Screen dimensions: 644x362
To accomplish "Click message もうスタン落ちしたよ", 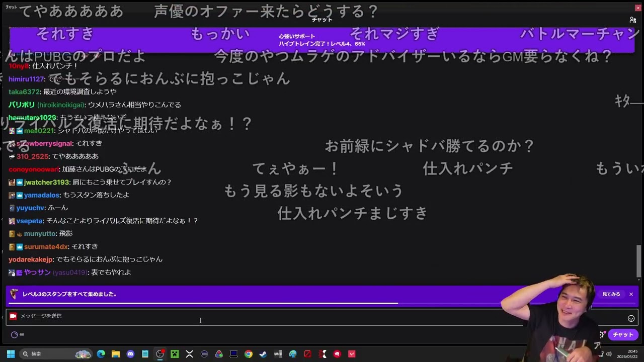I will click(96, 195).
